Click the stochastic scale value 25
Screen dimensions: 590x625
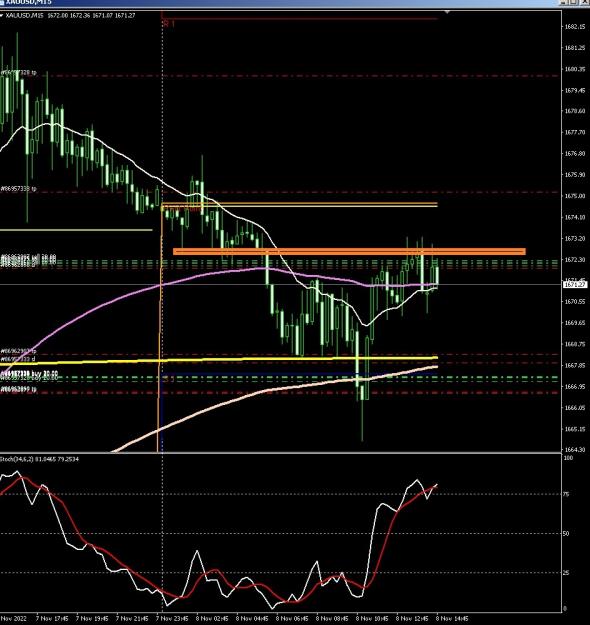pyautogui.click(x=566, y=573)
